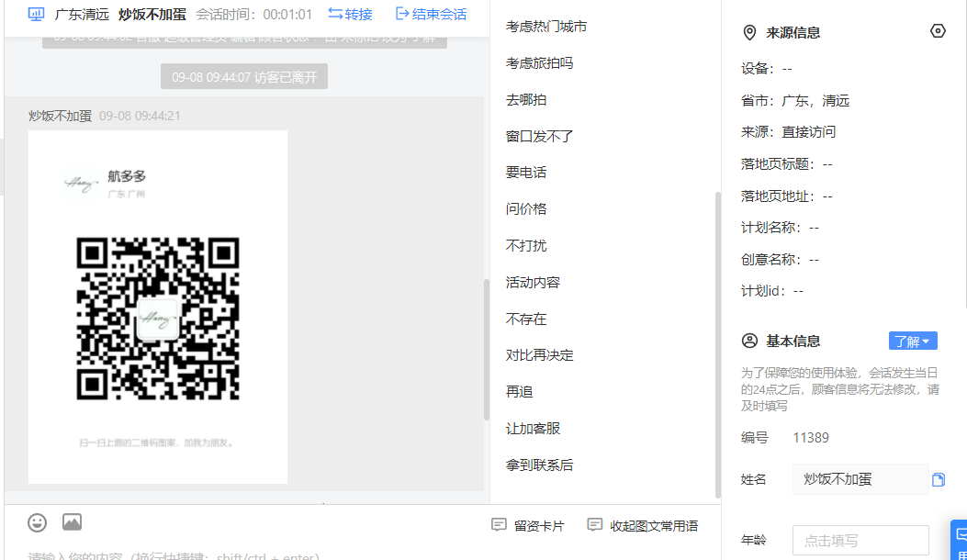This screenshot has height=560, width=967.
Task: Select quick reply 再追
Action: tap(519, 392)
